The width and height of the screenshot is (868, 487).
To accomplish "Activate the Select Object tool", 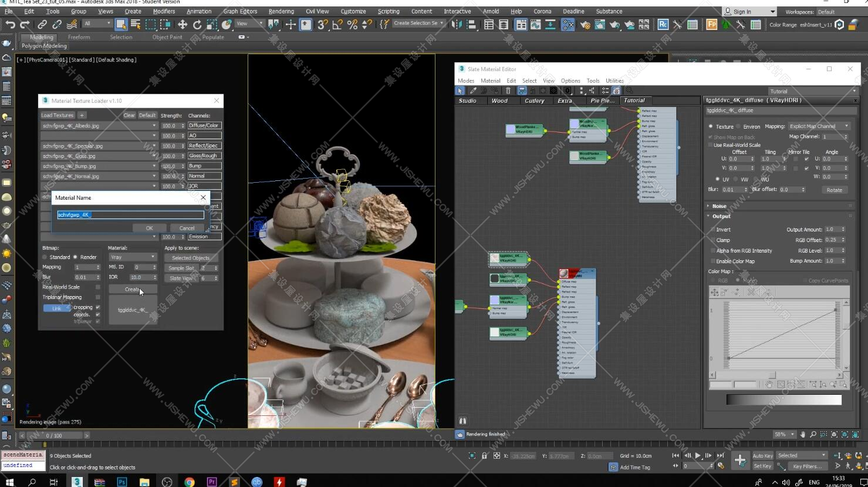I will click(121, 24).
